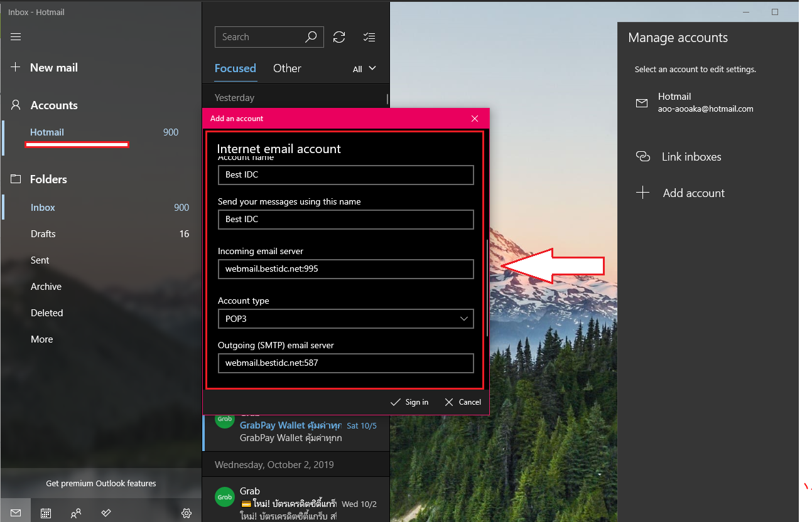Switch to the Focused tab
Viewport: 812px width, 522px height.
coord(235,68)
